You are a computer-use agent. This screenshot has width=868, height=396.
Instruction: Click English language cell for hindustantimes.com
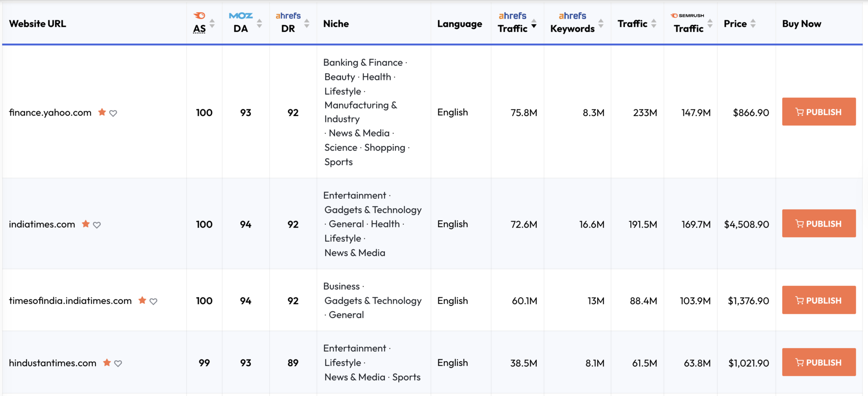[453, 363]
